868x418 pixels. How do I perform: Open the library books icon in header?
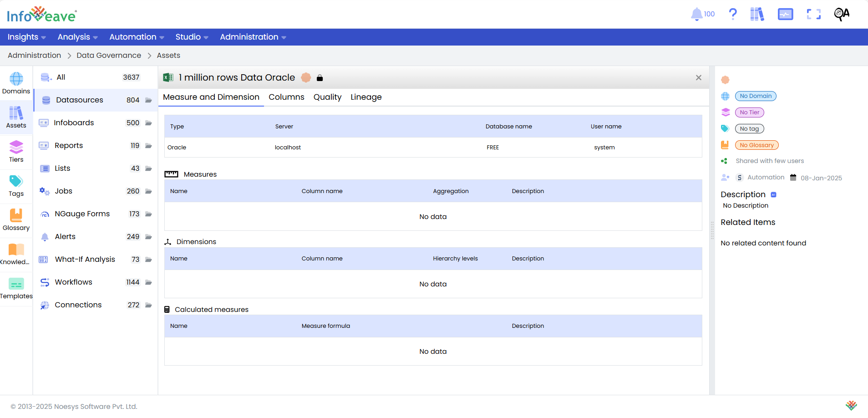tap(757, 14)
